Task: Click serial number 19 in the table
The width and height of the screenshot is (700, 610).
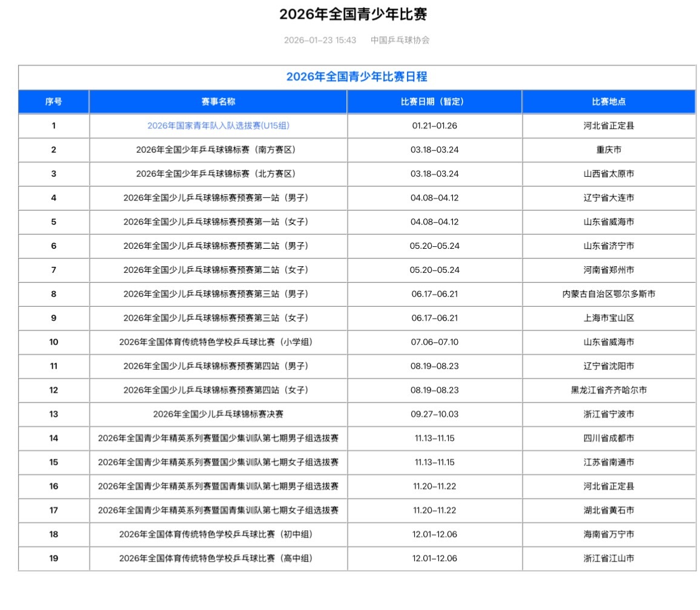Action: [53, 560]
